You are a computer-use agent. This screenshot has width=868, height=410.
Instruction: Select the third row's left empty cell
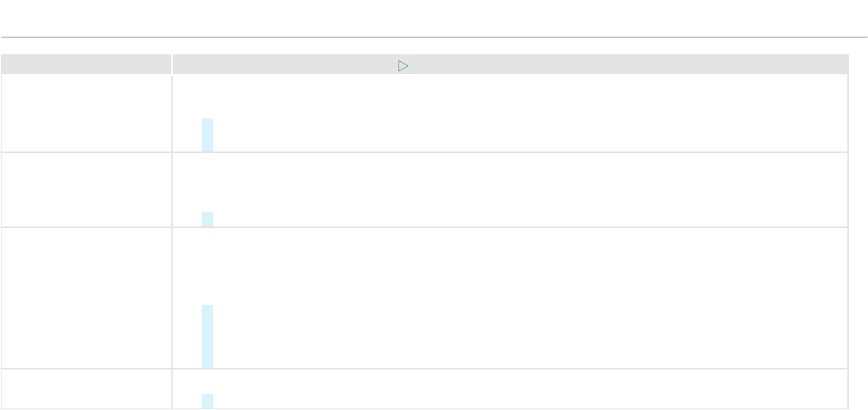coord(86,298)
